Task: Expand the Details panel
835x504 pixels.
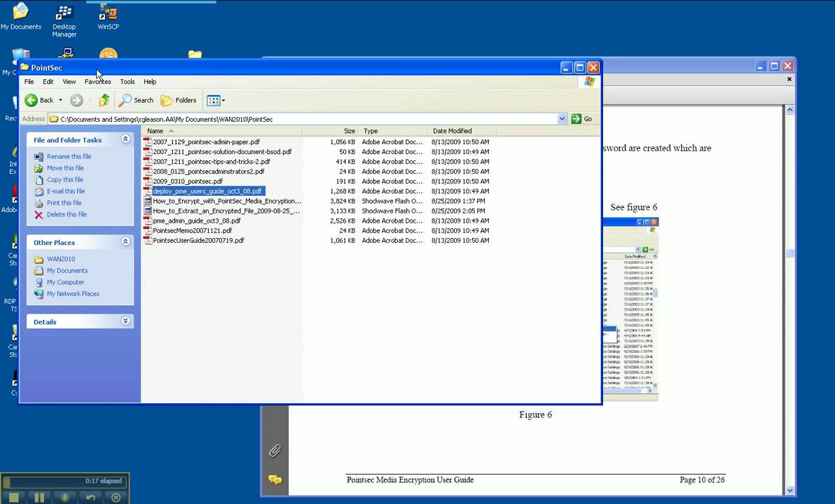Action: 125,321
